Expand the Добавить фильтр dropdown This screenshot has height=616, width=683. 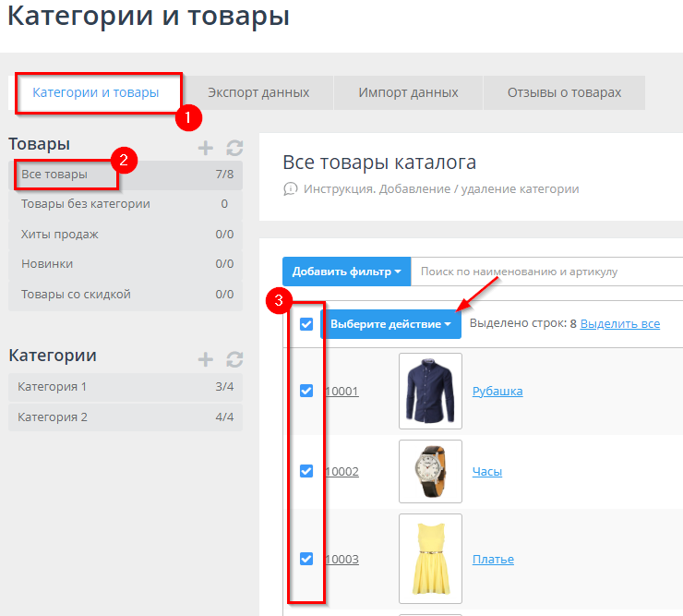[346, 272]
